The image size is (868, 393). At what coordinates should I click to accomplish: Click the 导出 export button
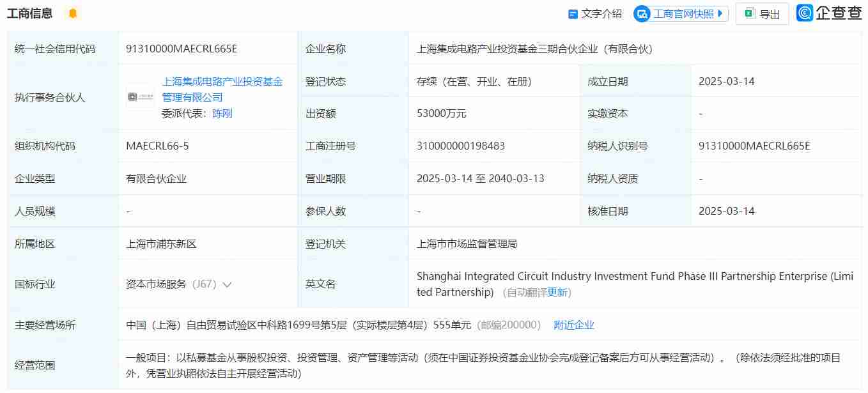pos(762,13)
